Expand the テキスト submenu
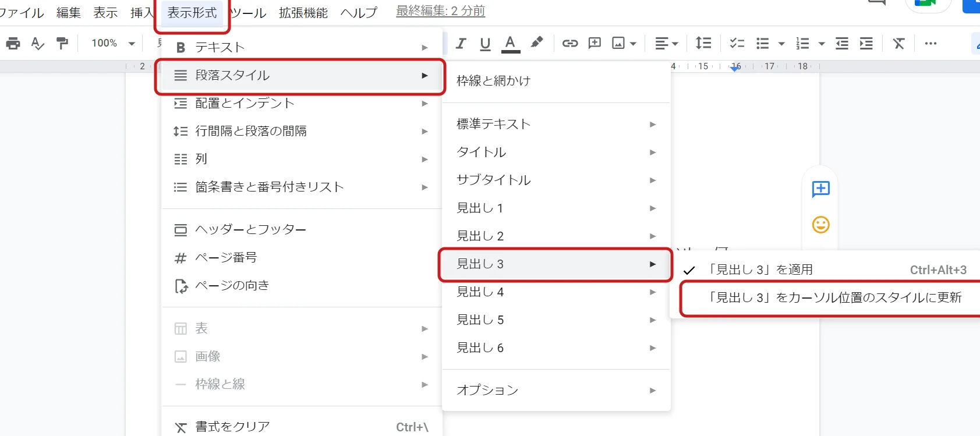980x436 pixels. 302,47
